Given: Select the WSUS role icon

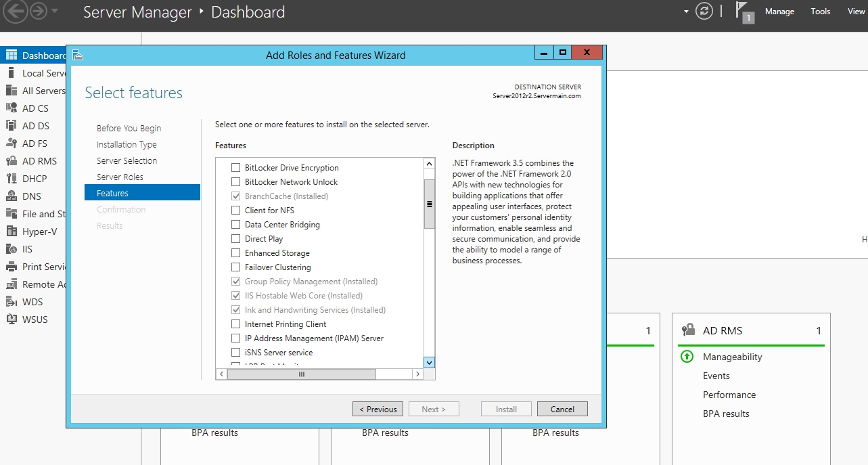Looking at the screenshot, I should pos(12,319).
